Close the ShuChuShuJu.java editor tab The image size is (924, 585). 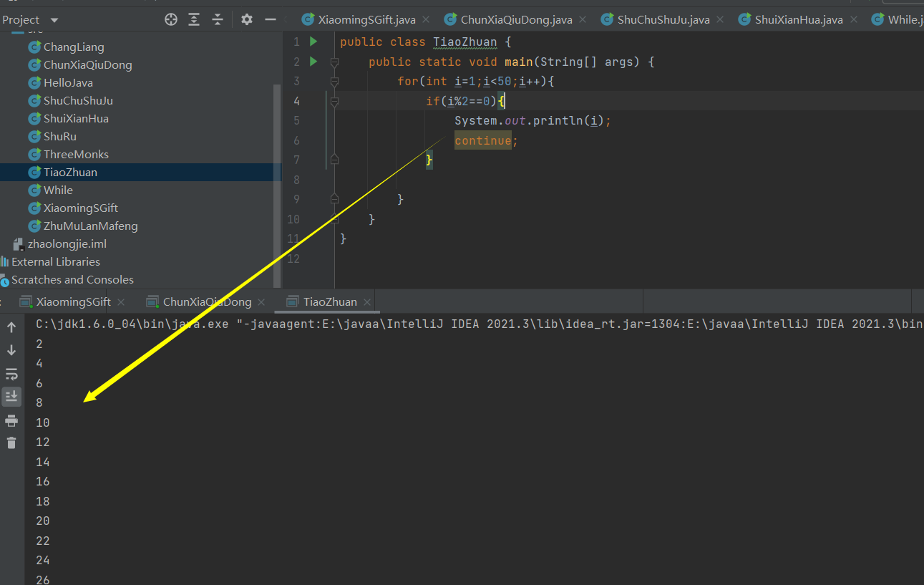[x=719, y=19]
